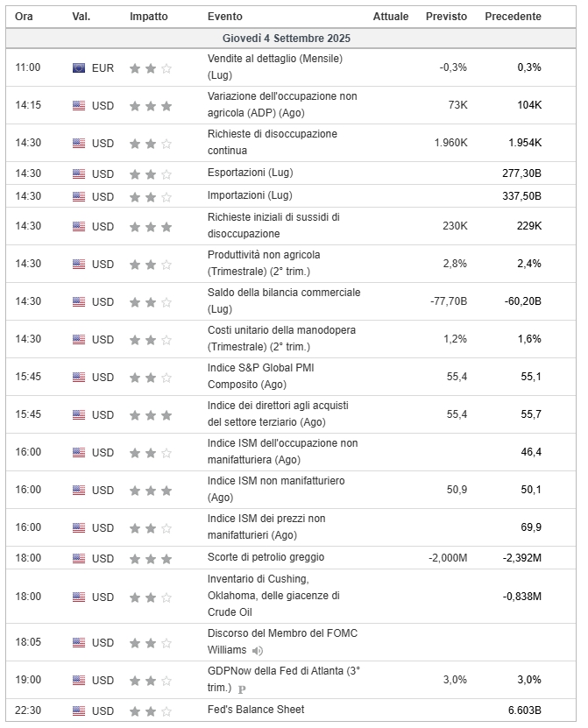This screenshot has height=728, width=588.
Task: Click the US flag in the Fed's Balance Sheet row
Action: [79, 710]
